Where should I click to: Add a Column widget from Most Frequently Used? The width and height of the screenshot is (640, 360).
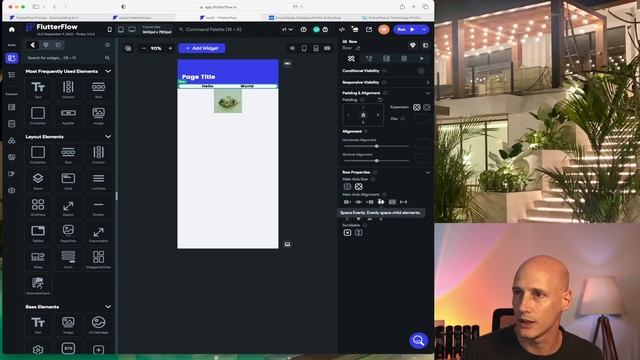point(68,89)
